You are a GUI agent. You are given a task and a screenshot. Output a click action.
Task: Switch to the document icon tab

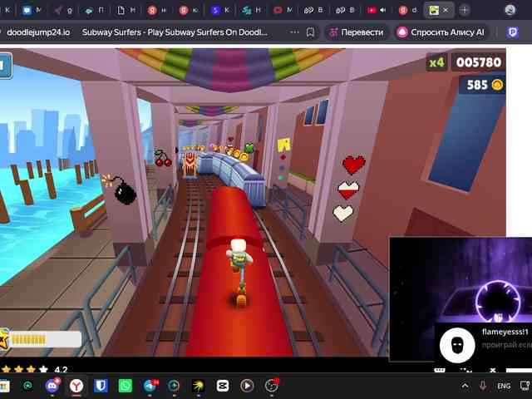tap(126, 10)
